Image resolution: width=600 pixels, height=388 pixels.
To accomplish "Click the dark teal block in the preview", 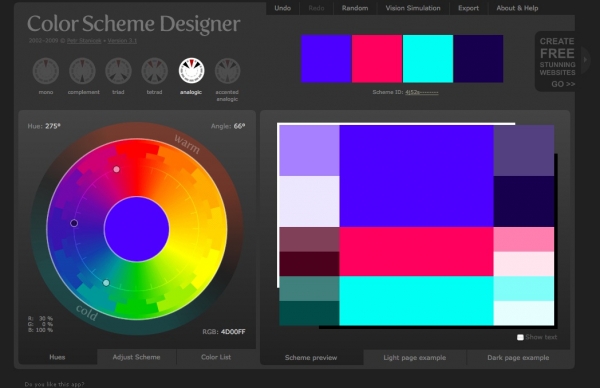I will click(309, 313).
